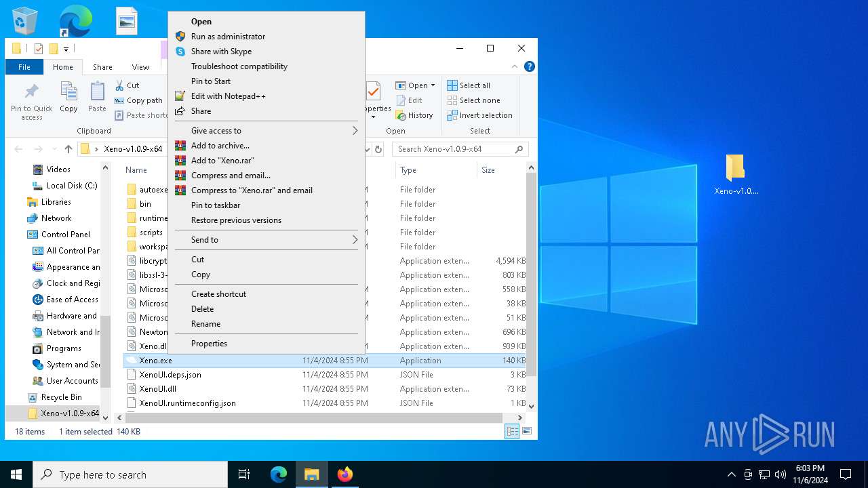The width and height of the screenshot is (868, 488).
Task: Click the History ribbon button
Action: tap(414, 115)
